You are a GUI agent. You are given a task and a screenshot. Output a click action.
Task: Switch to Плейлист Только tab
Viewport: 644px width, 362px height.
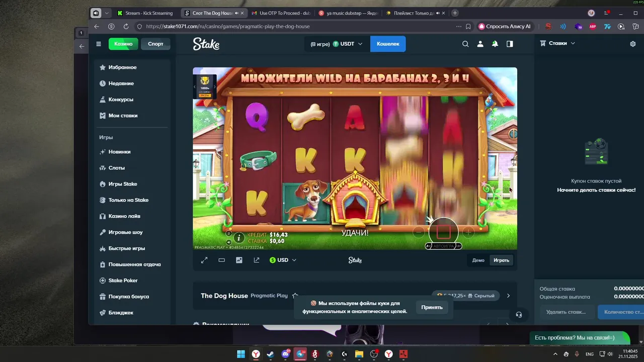[x=415, y=13]
